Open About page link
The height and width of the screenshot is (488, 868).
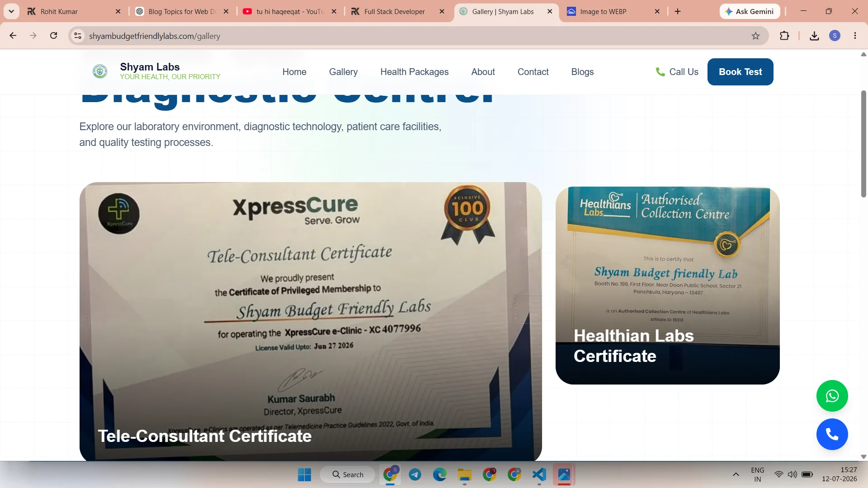pyautogui.click(x=483, y=72)
